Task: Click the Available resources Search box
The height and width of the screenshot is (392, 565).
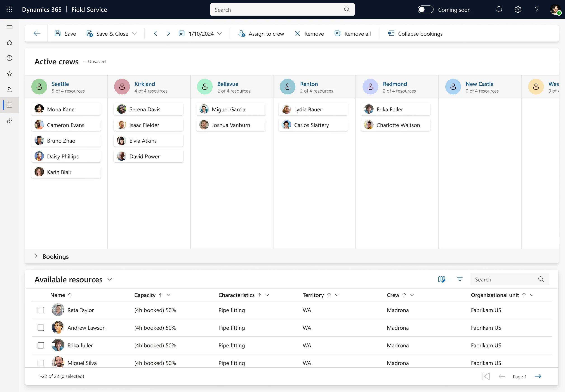Action: 509,279
